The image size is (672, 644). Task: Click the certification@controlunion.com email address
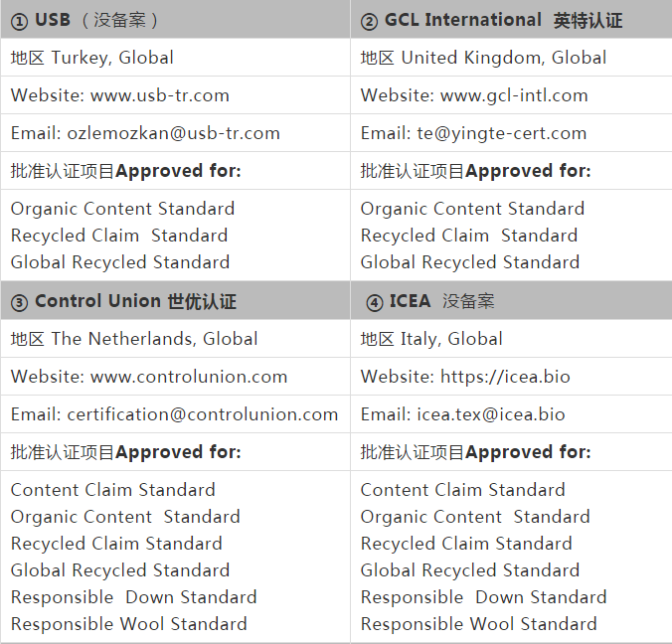pyautogui.click(x=202, y=414)
